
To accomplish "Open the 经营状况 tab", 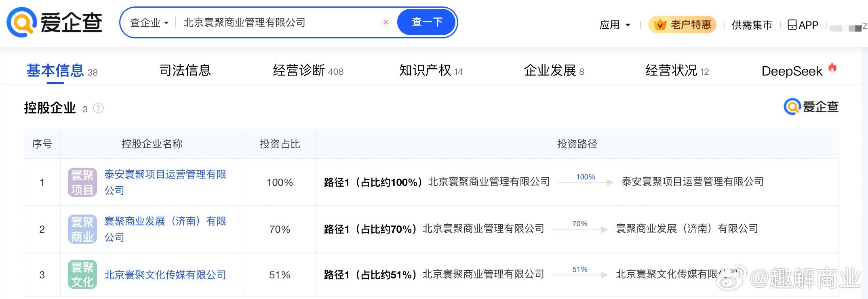I will click(677, 71).
